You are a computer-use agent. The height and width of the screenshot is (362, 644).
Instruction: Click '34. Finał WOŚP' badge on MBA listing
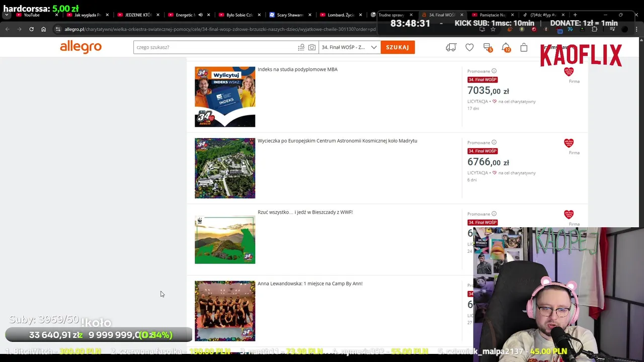(x=482, y=79)
